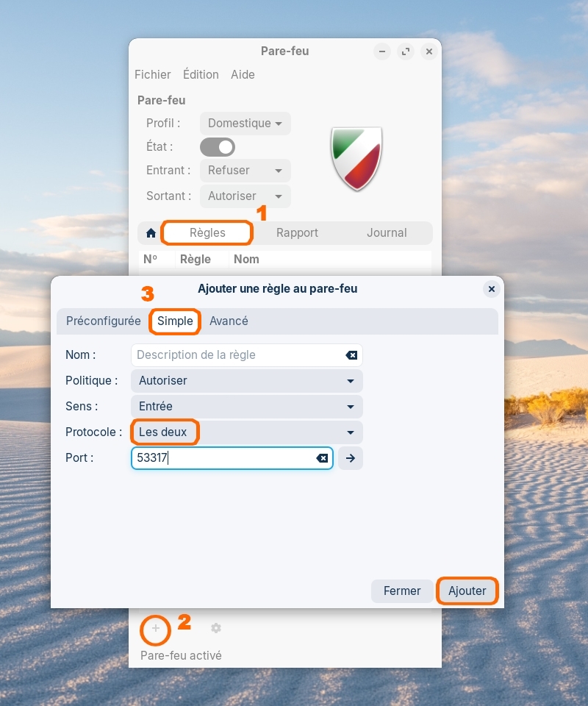Clear the Port field with backspace icon

[322, 458]
